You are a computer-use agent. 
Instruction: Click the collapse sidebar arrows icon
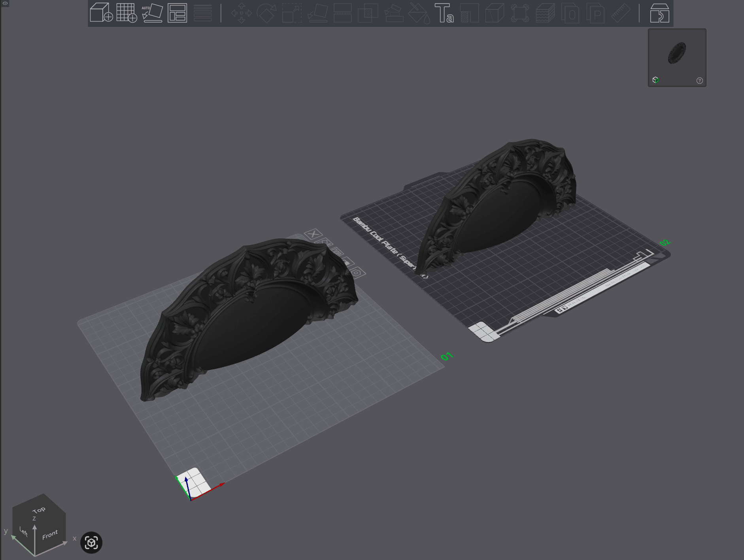5,3
